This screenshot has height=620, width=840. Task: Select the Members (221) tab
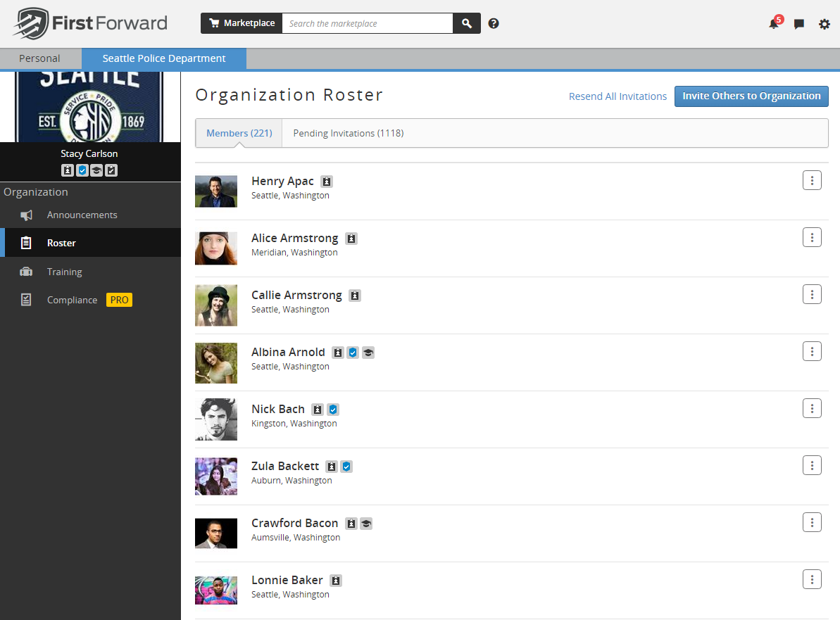[239, 133]
